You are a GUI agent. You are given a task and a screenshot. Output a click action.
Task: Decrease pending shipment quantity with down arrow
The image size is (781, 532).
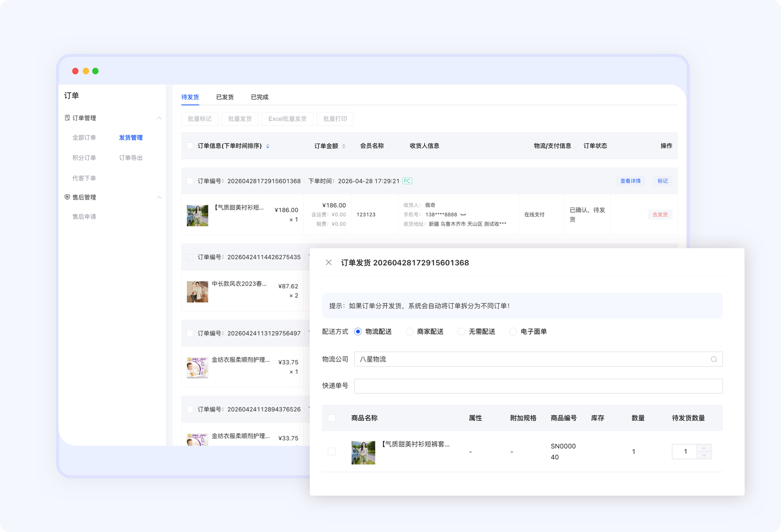704,455
